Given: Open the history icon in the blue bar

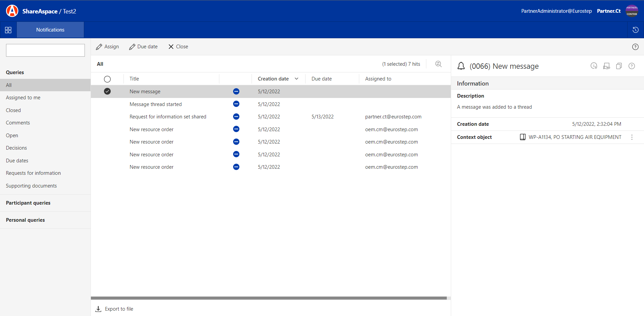Looking at the screenshot, I should tap(635, 30).
